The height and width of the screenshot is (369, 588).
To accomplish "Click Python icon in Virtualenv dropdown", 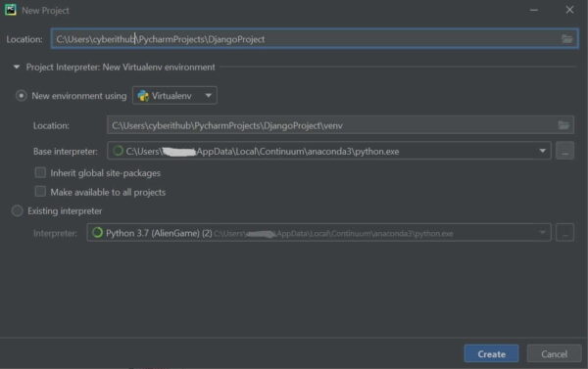I will (143, 96).
